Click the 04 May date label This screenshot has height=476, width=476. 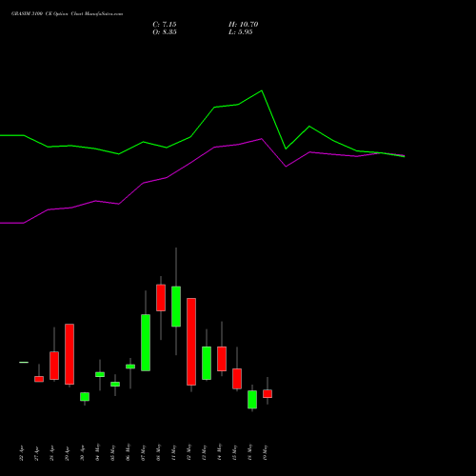[97, 452]
